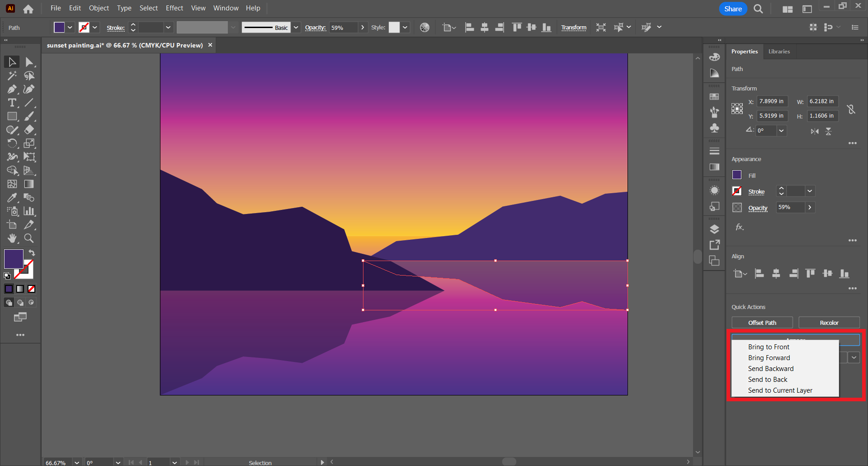Click the Share button
Viewport: 868px width, 466px height.
pos(733,9)
